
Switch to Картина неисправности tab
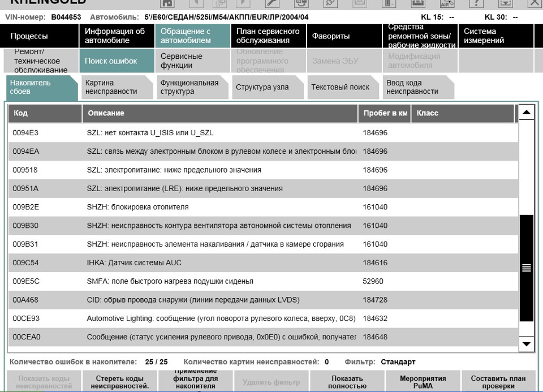(x=117, y=87)
